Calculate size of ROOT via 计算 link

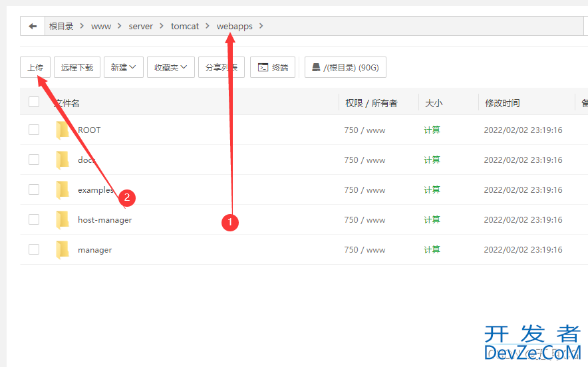click(432, 130)
